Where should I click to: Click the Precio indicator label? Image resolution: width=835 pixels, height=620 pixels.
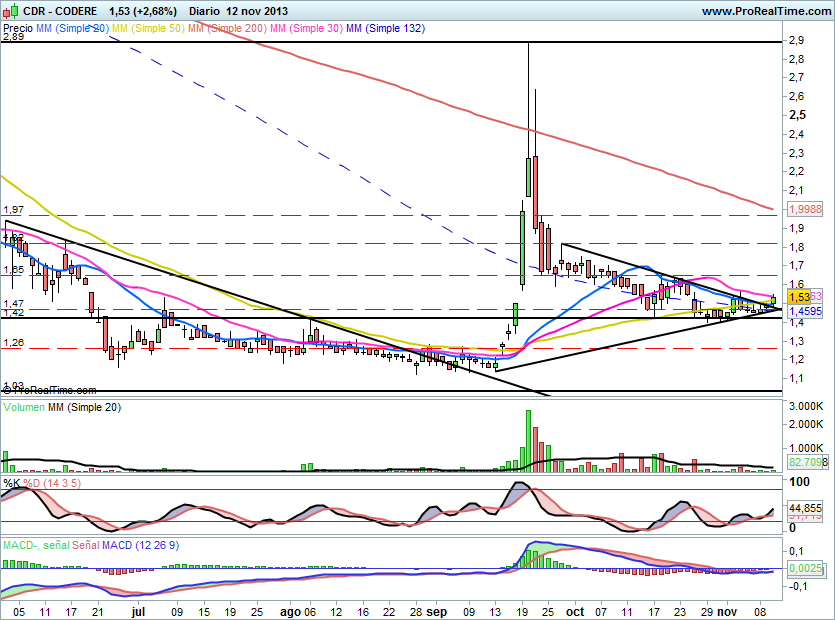(x=18, y=28)
